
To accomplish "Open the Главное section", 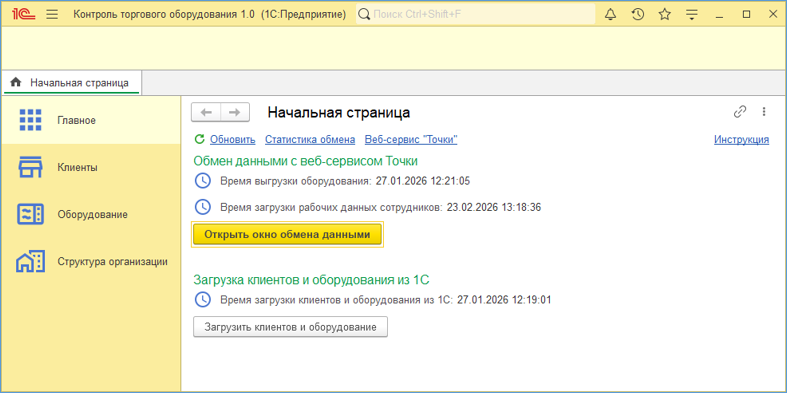I will click(91, 120).
